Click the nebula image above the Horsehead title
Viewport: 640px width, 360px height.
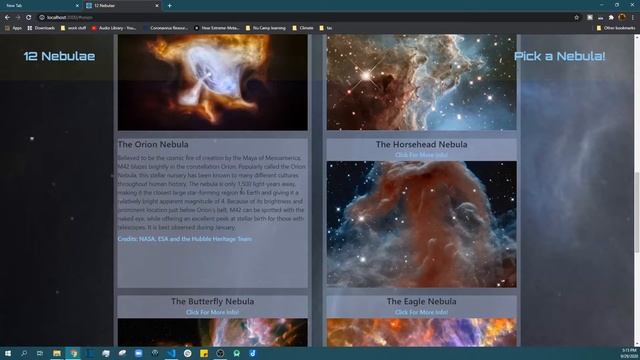pos(422,82)
